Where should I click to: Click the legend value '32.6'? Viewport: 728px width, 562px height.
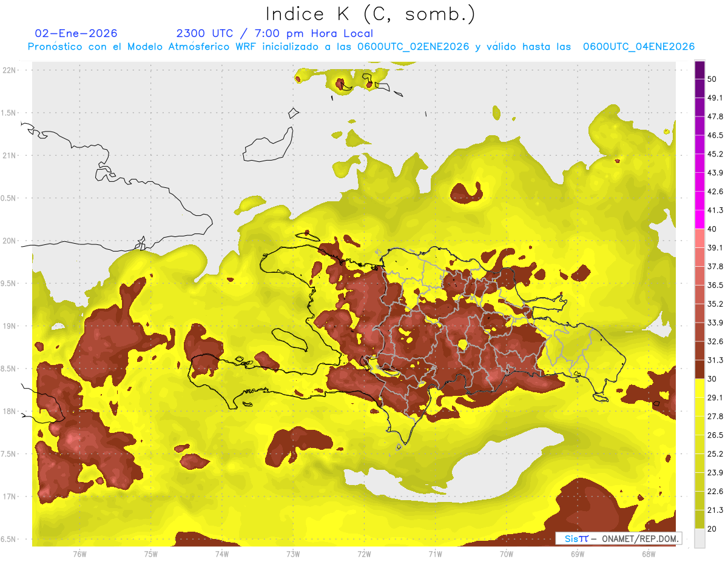point(715,341)
